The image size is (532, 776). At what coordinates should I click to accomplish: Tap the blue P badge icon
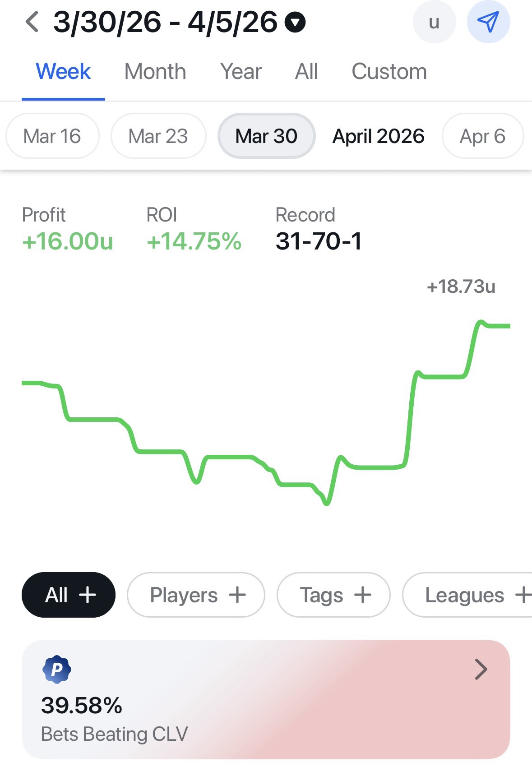click(x=56, y=669)
